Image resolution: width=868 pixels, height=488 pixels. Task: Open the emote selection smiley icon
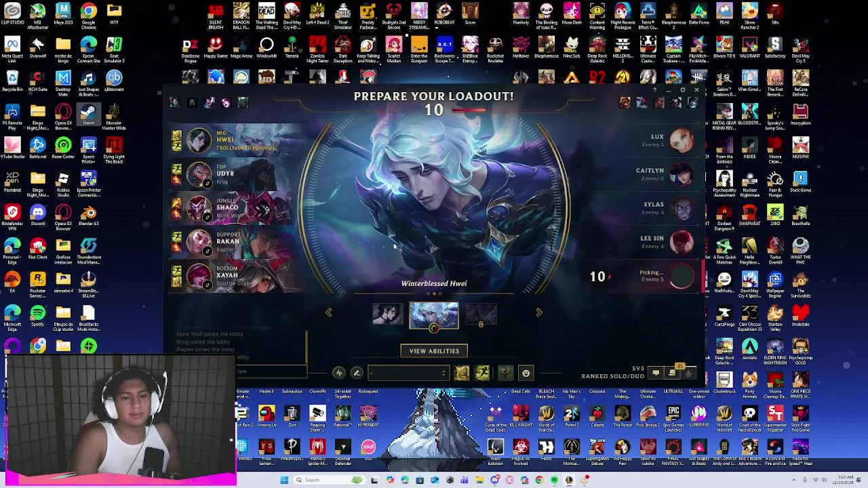tap(526, 373)
